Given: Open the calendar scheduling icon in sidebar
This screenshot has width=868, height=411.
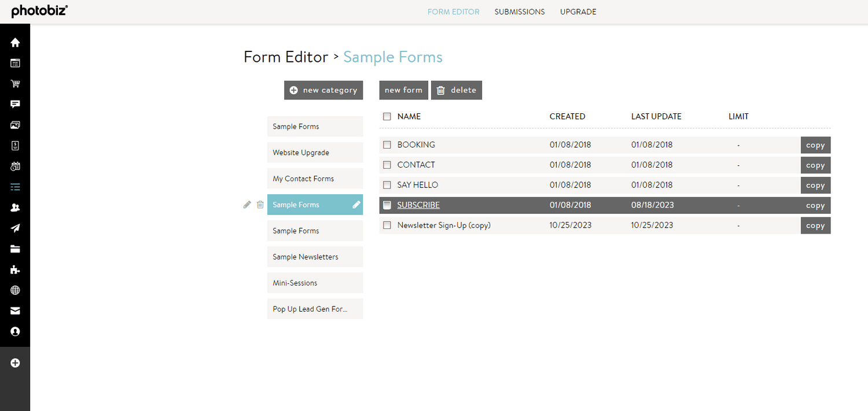Looking at the screenshot, I should [15, 166].
